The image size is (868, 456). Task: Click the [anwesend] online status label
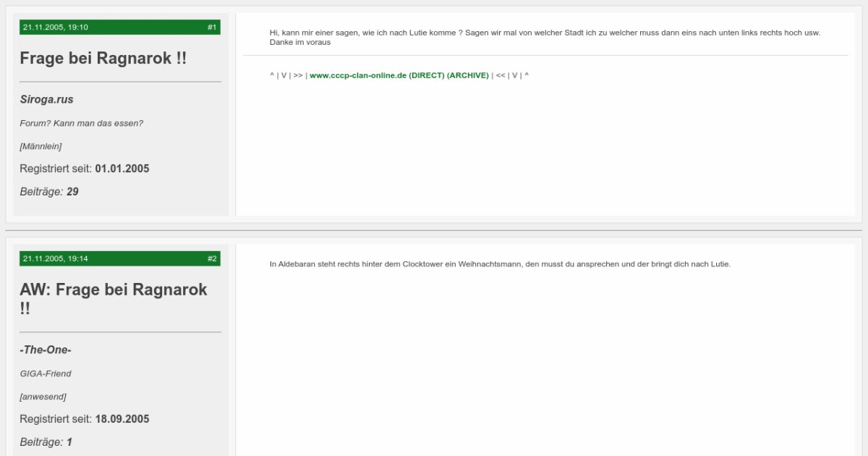tap(43, 397)
